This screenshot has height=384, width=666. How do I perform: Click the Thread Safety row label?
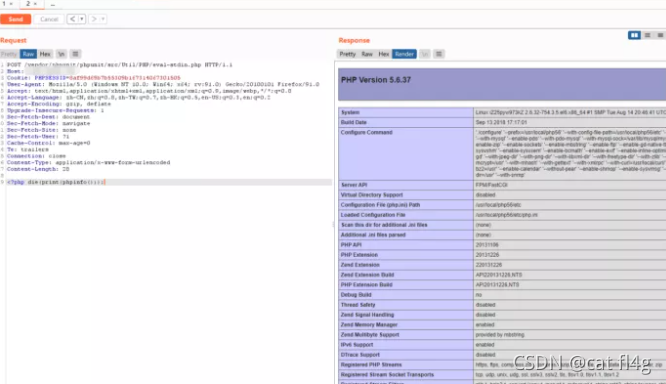358,305
